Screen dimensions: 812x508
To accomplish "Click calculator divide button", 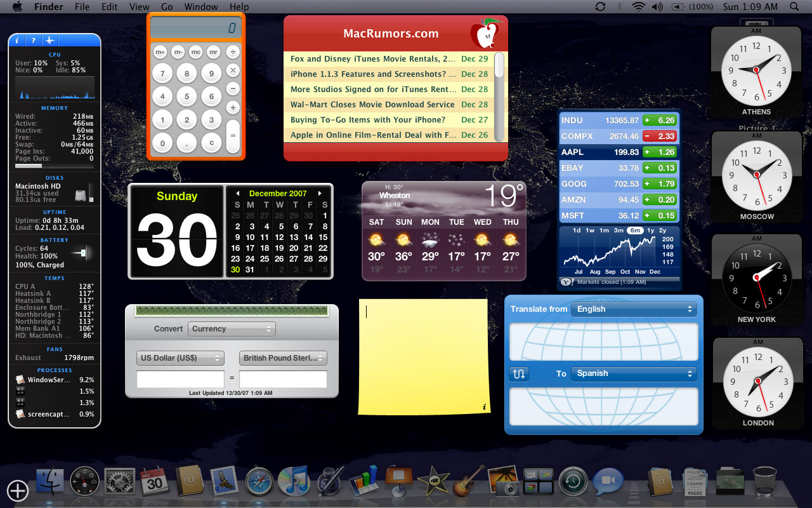I will tap(233, 51).
